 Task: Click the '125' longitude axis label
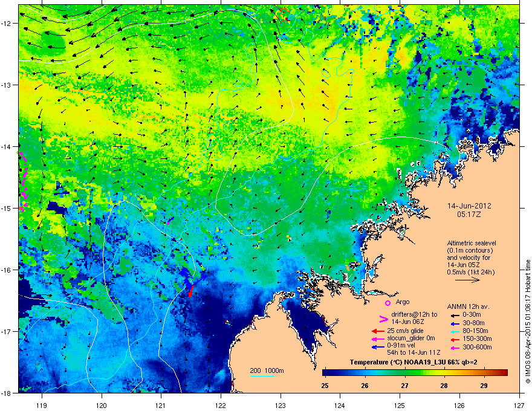point(400,405)
